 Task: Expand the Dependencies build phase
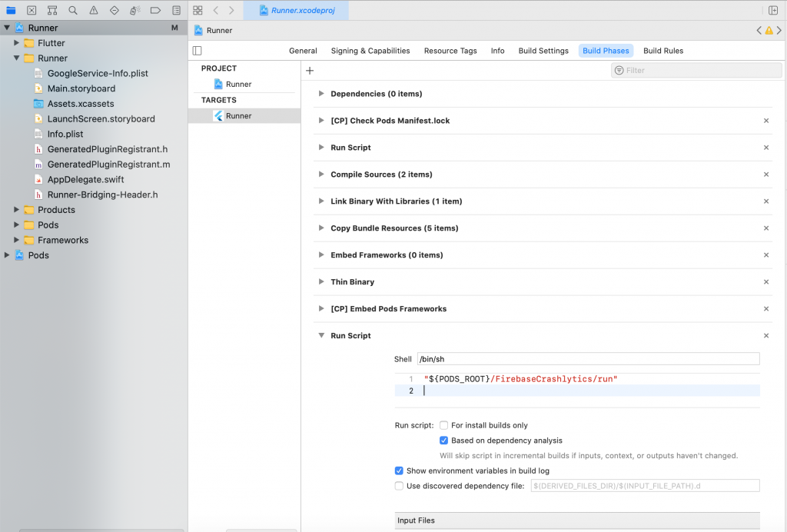[x=321, y=93]
